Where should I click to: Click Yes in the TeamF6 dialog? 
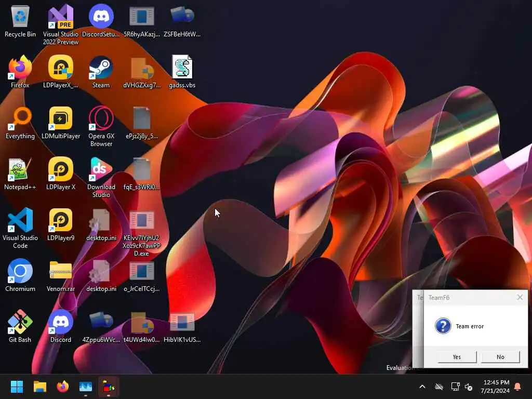457,357
